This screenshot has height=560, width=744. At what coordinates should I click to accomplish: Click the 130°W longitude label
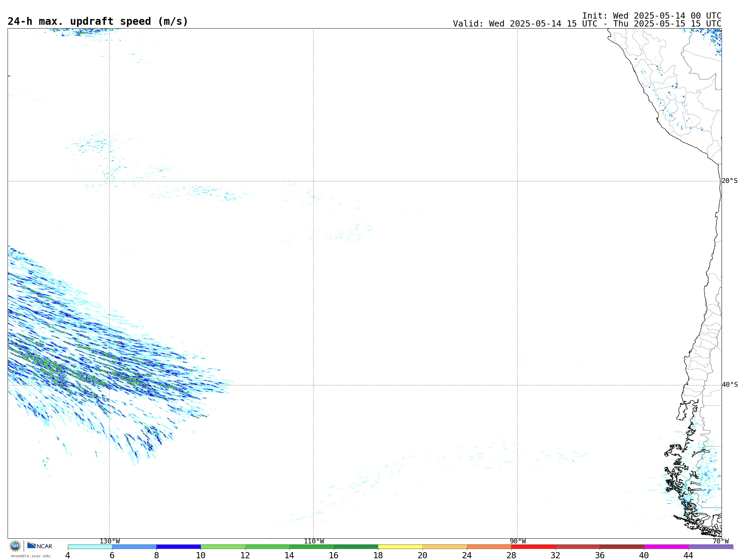110,541
